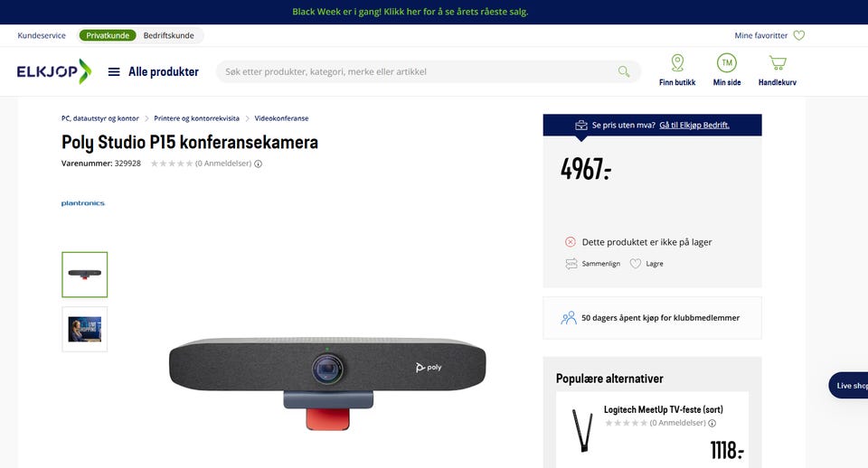Go to Printere og kontorrekvisita breadcrumb

196,118
